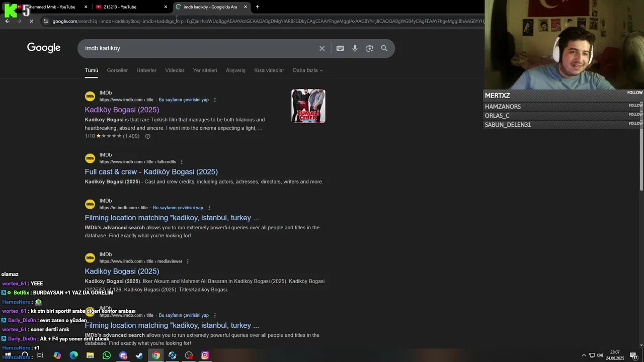
Task: Switch to the Haberler tab
Action: 146,70
